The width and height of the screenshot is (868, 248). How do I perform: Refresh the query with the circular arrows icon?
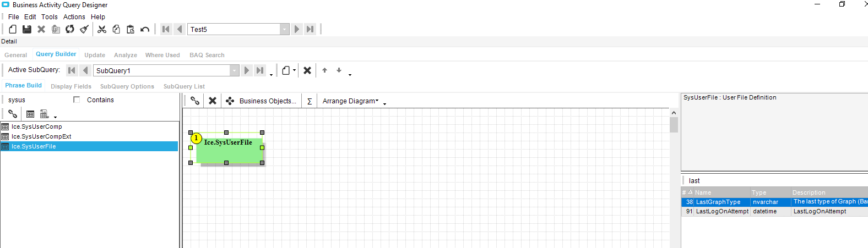point(70,29)
